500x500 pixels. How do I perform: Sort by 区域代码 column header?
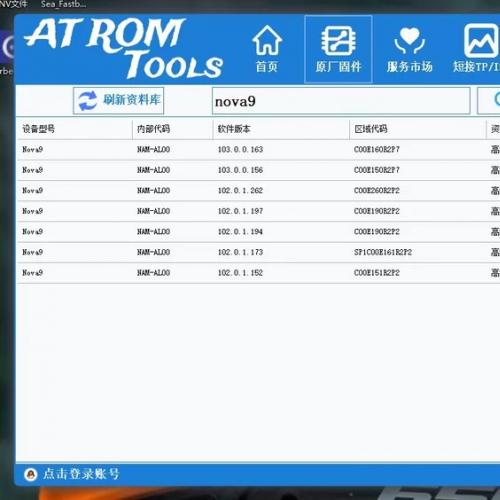click(418, 129)
